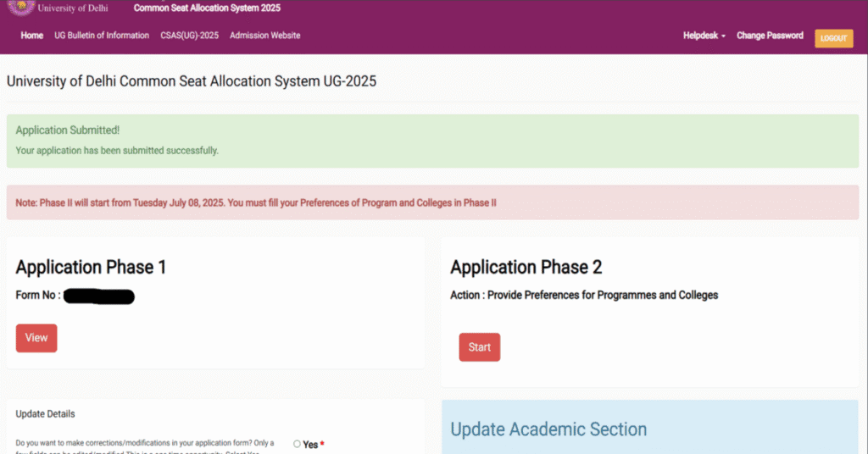Image resolution: width=868 pixels, height=454 pixels.
Task: Click the Helpdesk caret arrow
Action: coord(724,36)
